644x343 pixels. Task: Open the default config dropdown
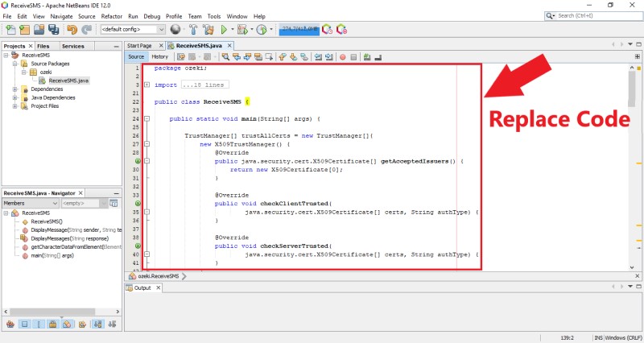133,29
